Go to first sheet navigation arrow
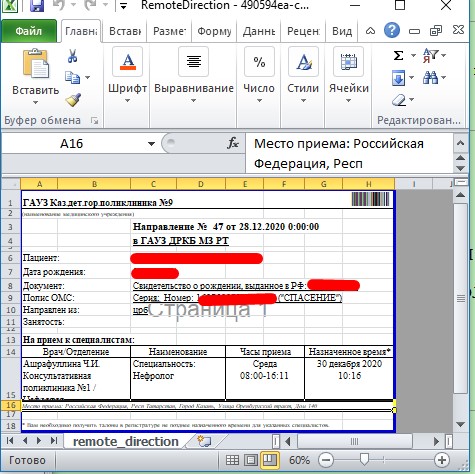475x474 pixels. click(x=10, y=441)
